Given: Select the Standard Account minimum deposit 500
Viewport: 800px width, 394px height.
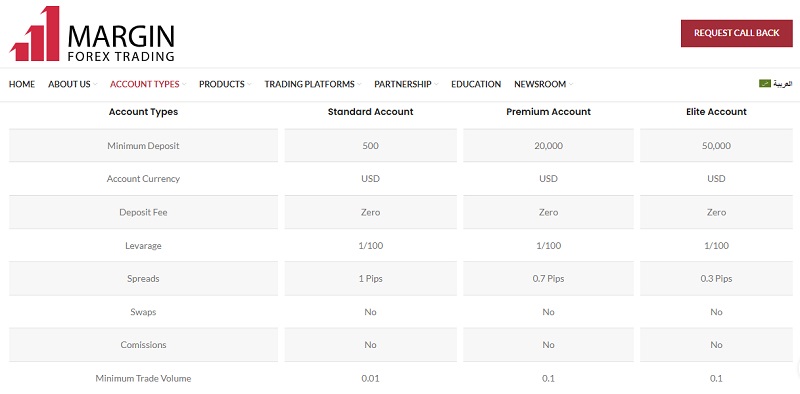Looking at the screenshot, I should tap(370, 146).
